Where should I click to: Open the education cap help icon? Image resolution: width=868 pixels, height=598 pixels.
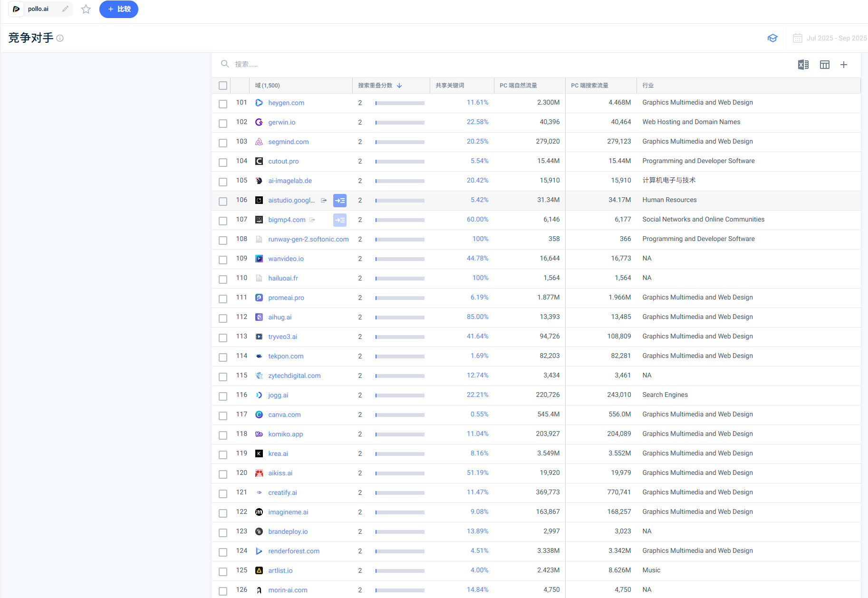click(772, 38)
